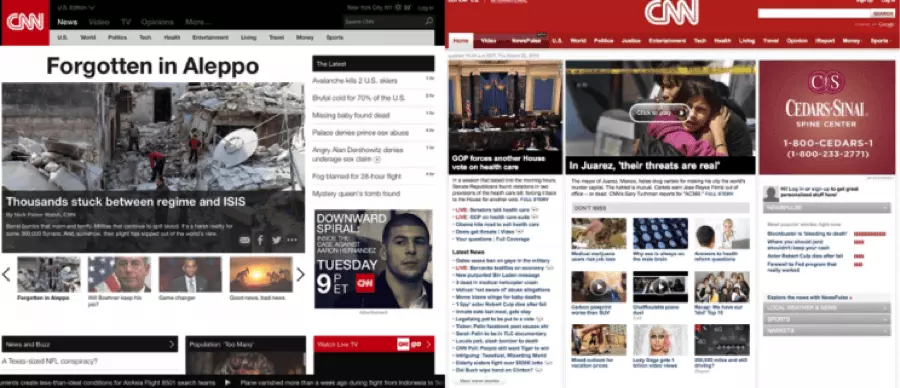
Task: Open 'Missing baby found dead' headline
Action: [x=351, y=115]
